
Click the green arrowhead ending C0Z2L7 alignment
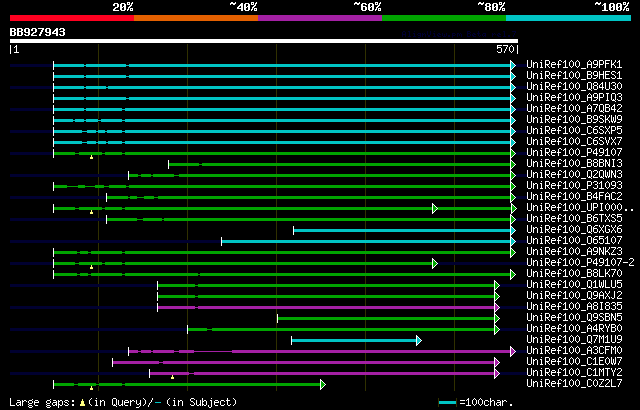pyautogui.click(x=323, y=384)
